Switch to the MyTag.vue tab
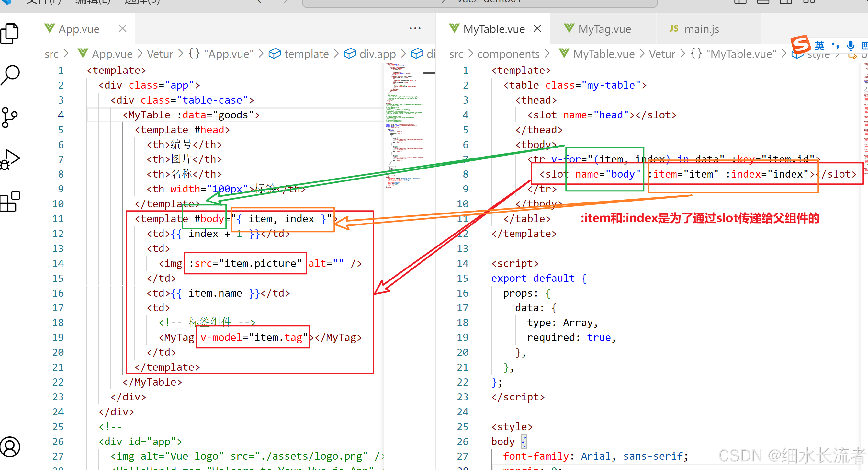The width and height of the screenshot is (868, 470). [604, 29]
